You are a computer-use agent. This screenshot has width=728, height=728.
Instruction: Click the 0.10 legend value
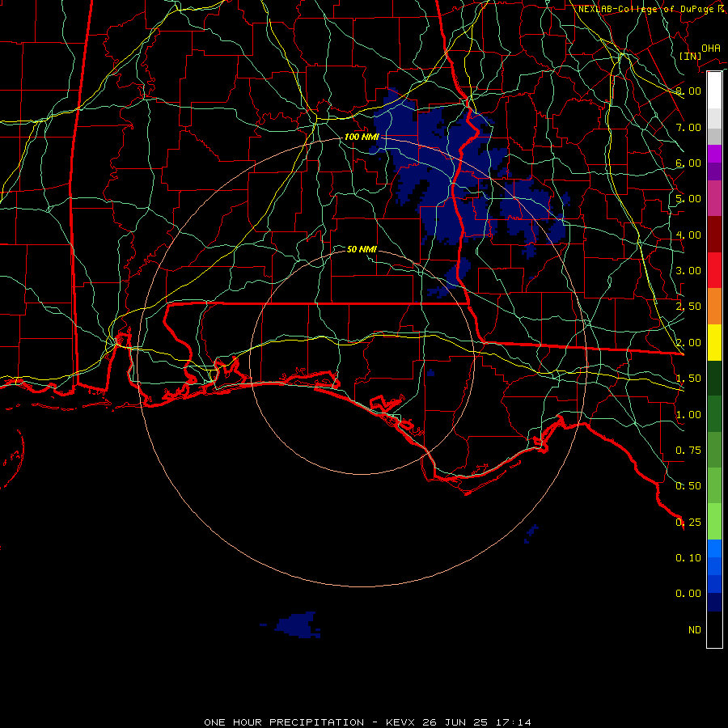(x=688, y=558)
